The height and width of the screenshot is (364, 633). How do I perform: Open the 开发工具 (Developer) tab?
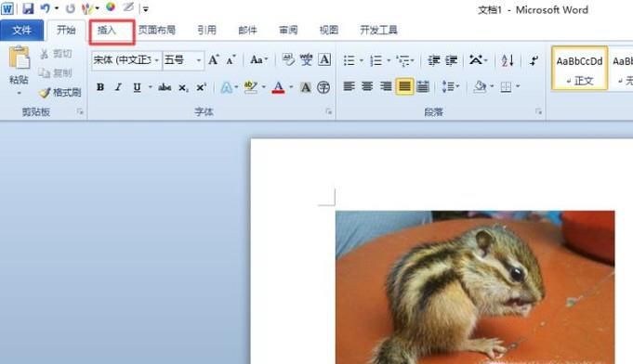click(x=378, y=31)
